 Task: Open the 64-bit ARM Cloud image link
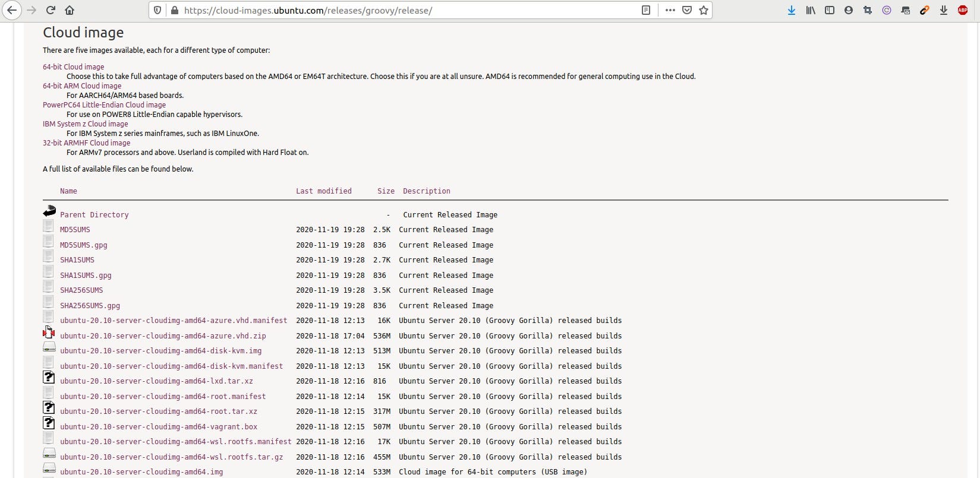click(x=82, y=86)
